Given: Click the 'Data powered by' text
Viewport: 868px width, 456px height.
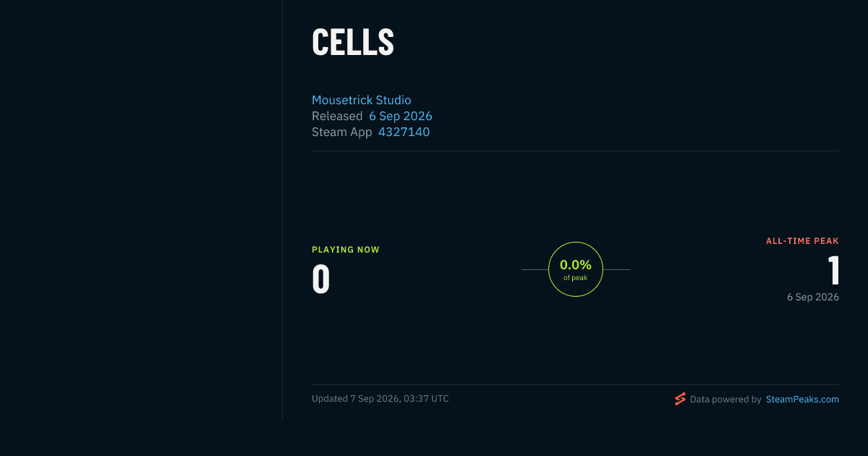Looking at the screenshot, I should [x=726, y=399].
